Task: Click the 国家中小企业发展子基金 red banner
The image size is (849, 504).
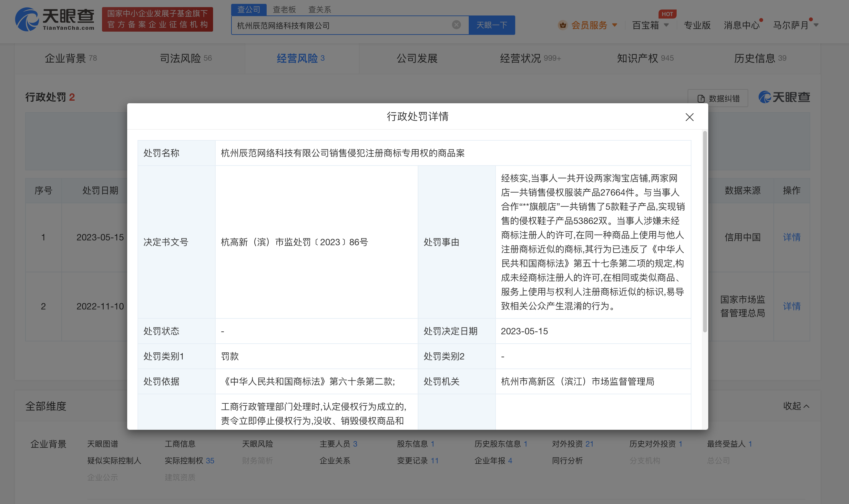Action: tap(157, 19)
